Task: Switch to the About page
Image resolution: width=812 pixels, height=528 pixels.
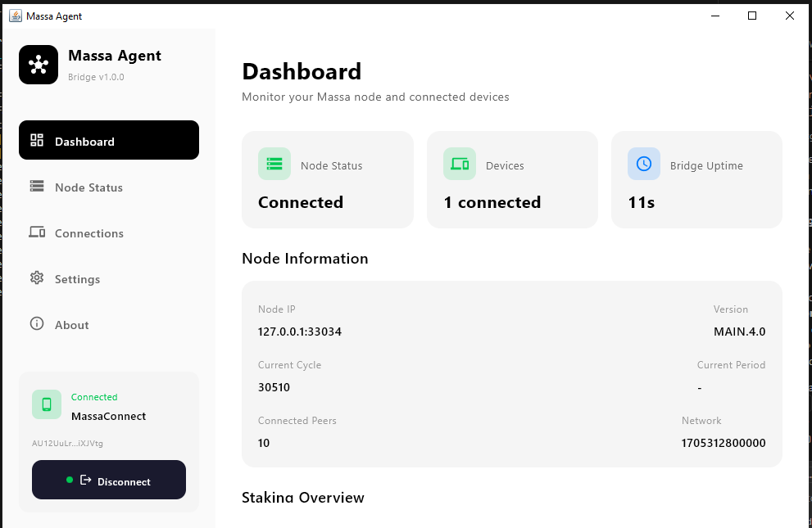Action: 72,324
